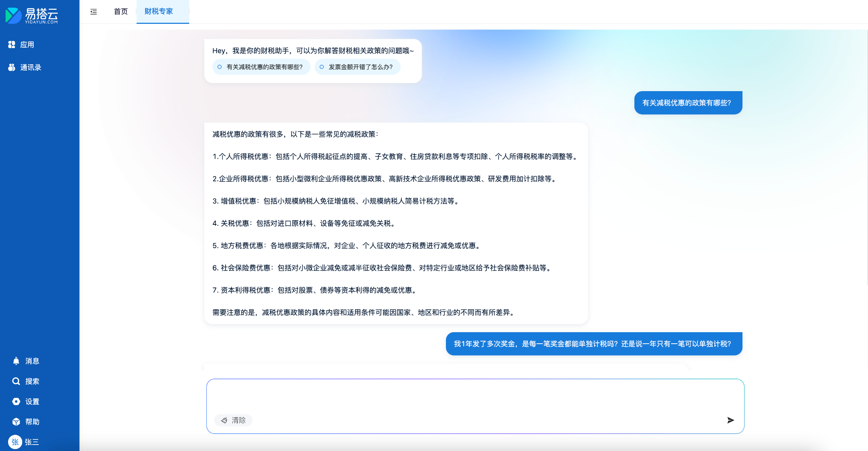Open the 通讯录 contacts icon
The image size is (868, 451).
tap(12, 67)
